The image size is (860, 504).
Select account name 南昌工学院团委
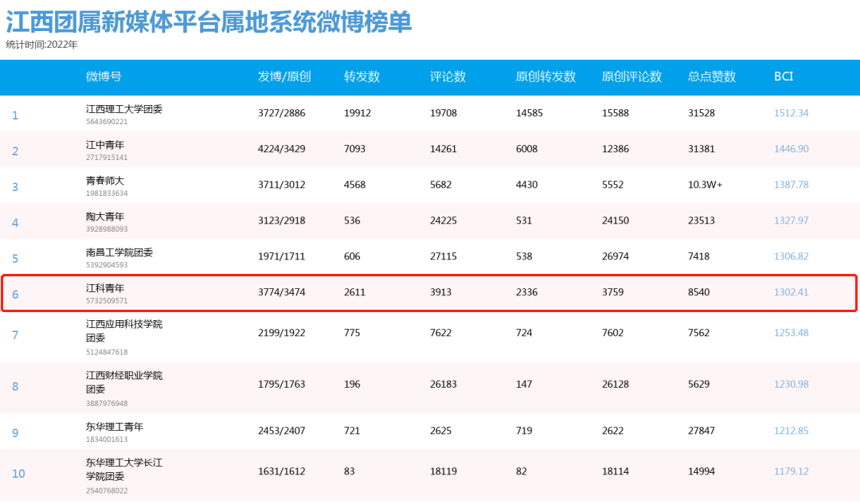coord(119,252)
